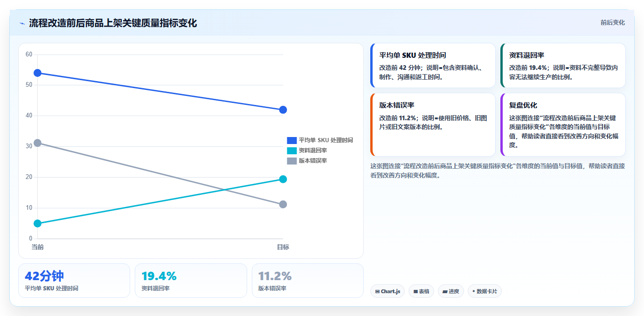This screenshot has height=316, width=644.
Task: Click the 资料退回率 legend label
Action: tap(313, 151)
